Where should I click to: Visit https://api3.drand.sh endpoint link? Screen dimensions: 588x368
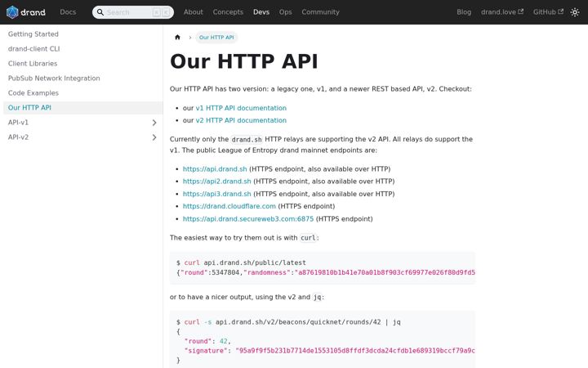click(x=216, y=194)
